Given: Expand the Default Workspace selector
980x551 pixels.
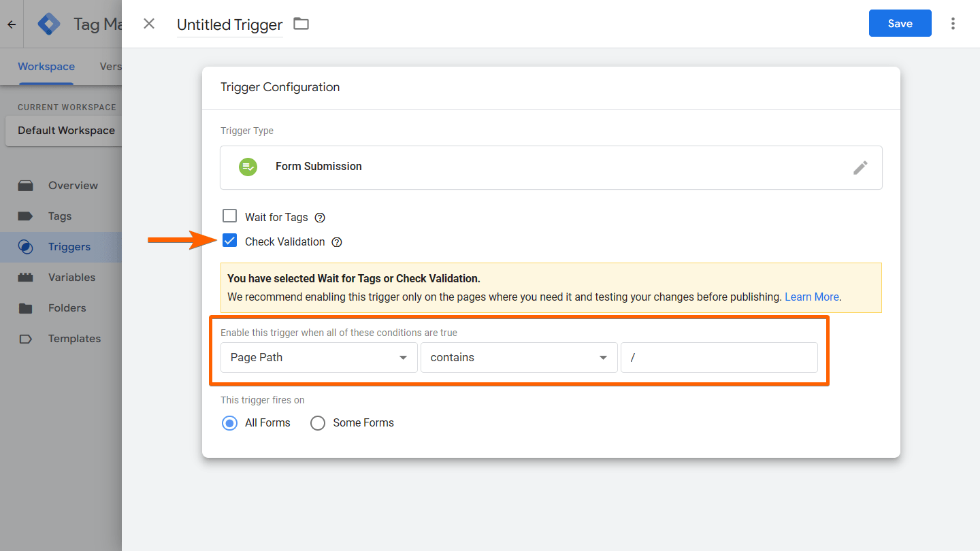Looking at the screenshot, I should tap(66, 131).
